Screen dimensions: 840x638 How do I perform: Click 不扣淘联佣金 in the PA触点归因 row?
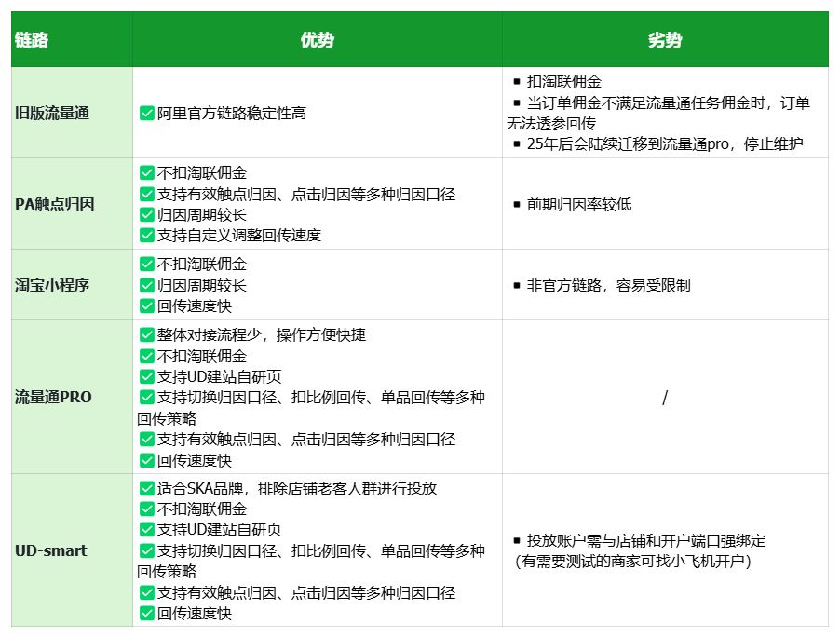tap(202, 173)
